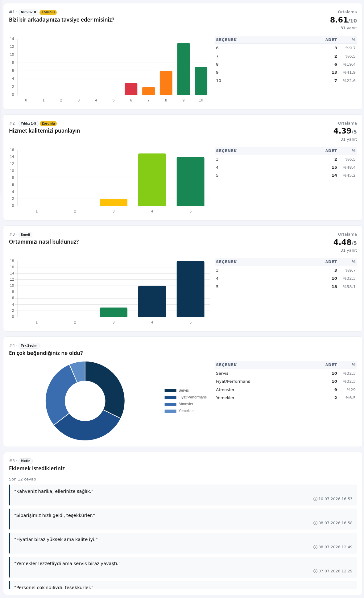The width and height of the screenshot is (364, 598).
Task: Open the question title "En çok beğendiğiniz ne oldu?"
Action: (x=46, y=353)
